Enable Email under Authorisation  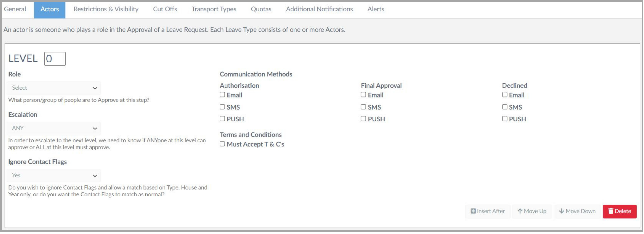[222, 95]
